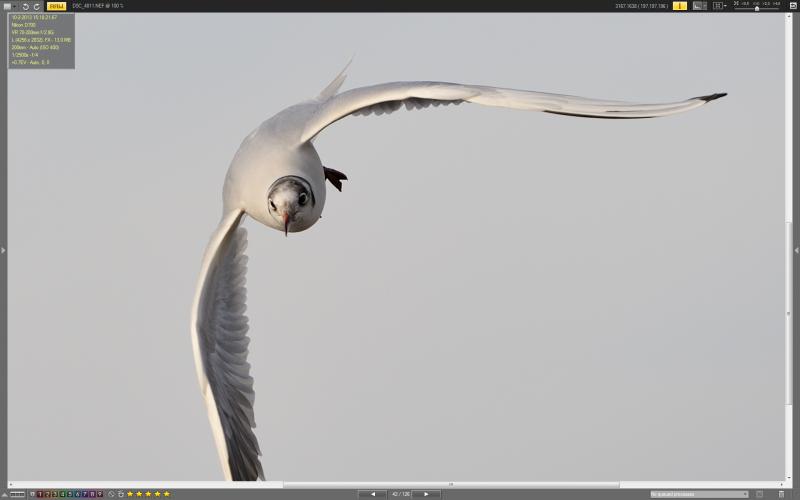
Task: Open the grid layout dropdown
Action: point(720,6)
